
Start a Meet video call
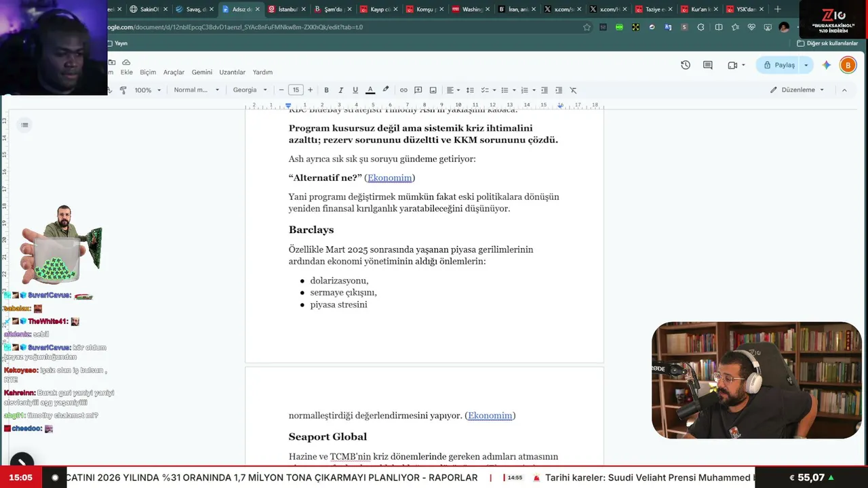coord(732,65)
